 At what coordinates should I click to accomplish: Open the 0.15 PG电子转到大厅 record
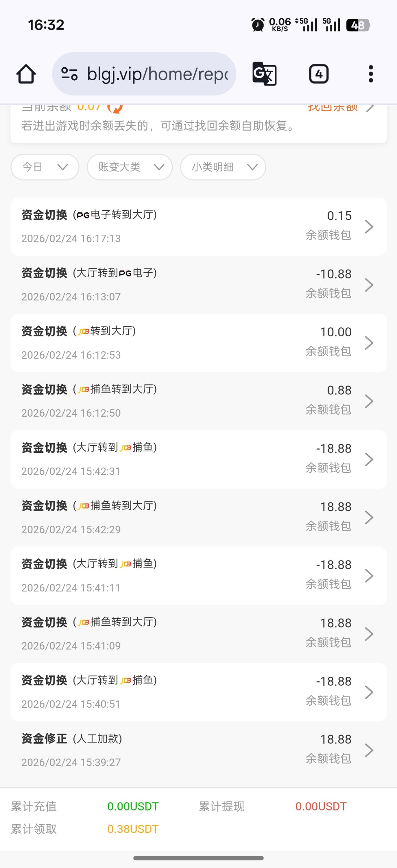coord(198,227)
